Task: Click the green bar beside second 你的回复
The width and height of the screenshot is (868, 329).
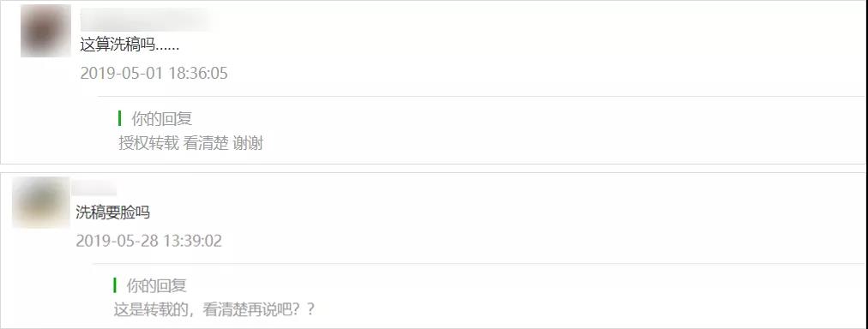Action: coord(115,285)
